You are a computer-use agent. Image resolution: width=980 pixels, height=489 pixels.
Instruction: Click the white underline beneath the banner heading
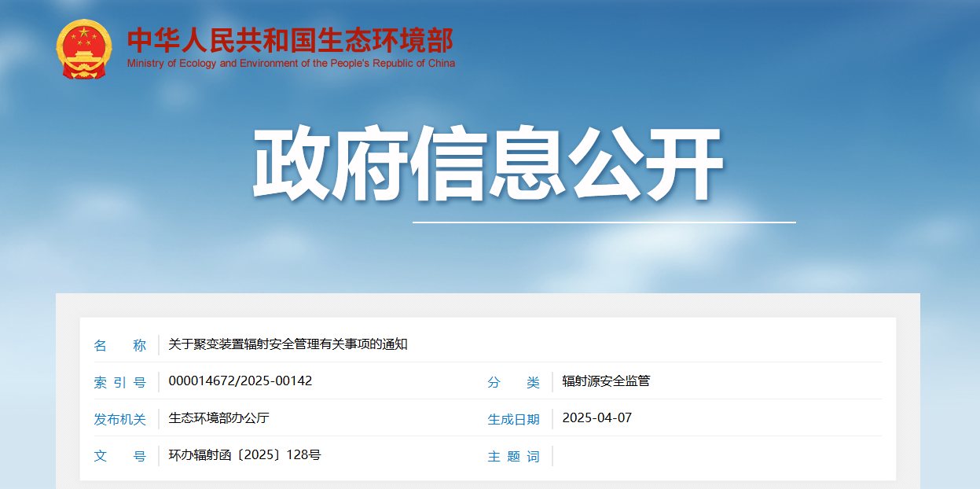(x=604, y=222)
